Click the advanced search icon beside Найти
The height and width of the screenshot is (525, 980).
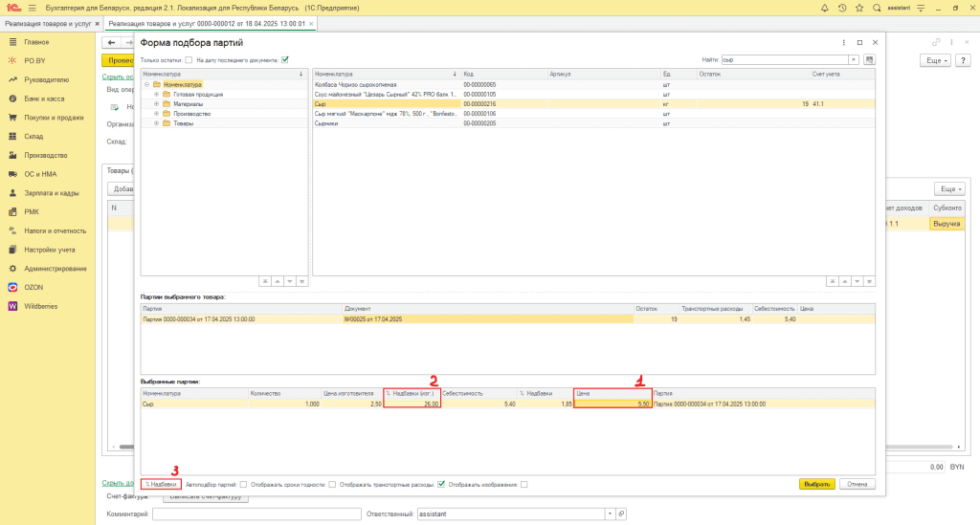tap(869, 60)
